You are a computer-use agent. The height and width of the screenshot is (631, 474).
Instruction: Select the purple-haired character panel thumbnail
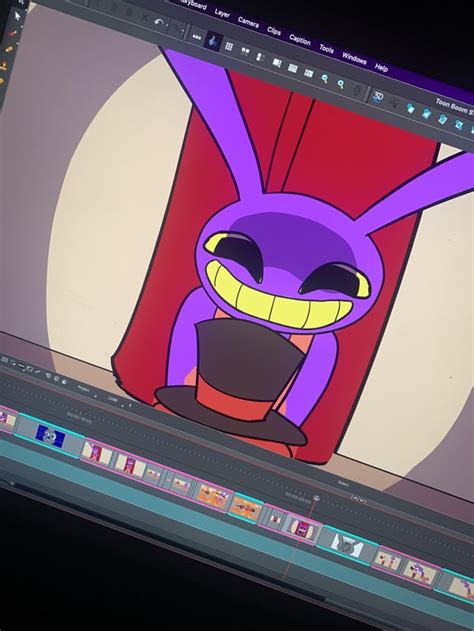pyautogui.click(x=420, y=572)
